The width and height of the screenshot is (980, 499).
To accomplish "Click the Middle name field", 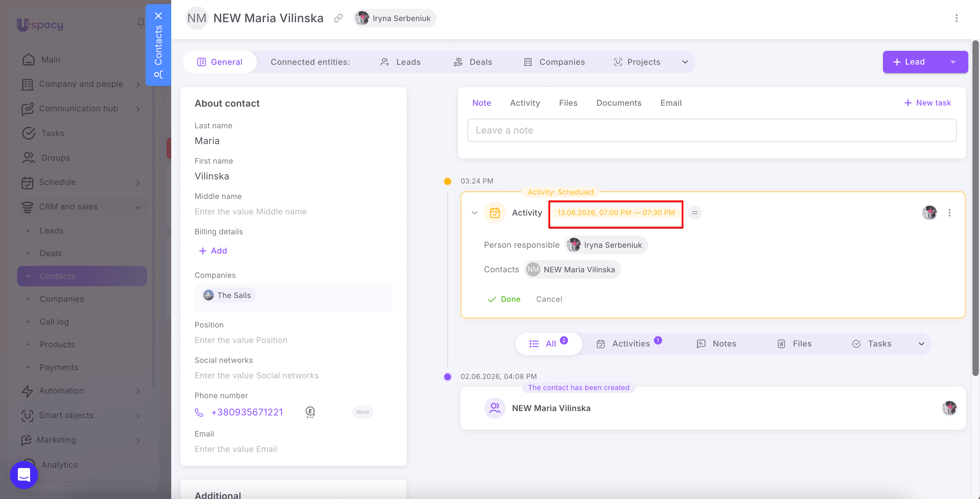I will click(293, 212).
